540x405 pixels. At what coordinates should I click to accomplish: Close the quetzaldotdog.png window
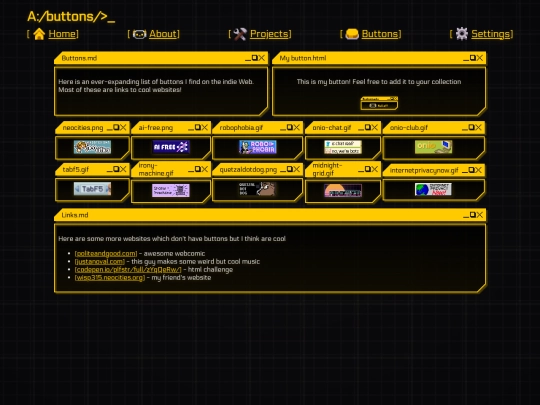tap(297, 169)
